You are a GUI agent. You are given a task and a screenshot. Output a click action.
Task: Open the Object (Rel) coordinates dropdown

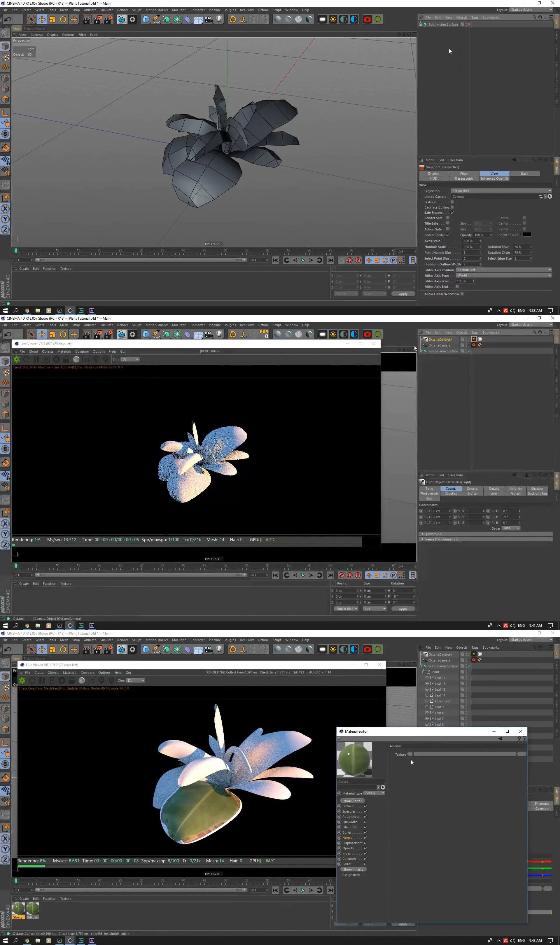click(346, 608)
